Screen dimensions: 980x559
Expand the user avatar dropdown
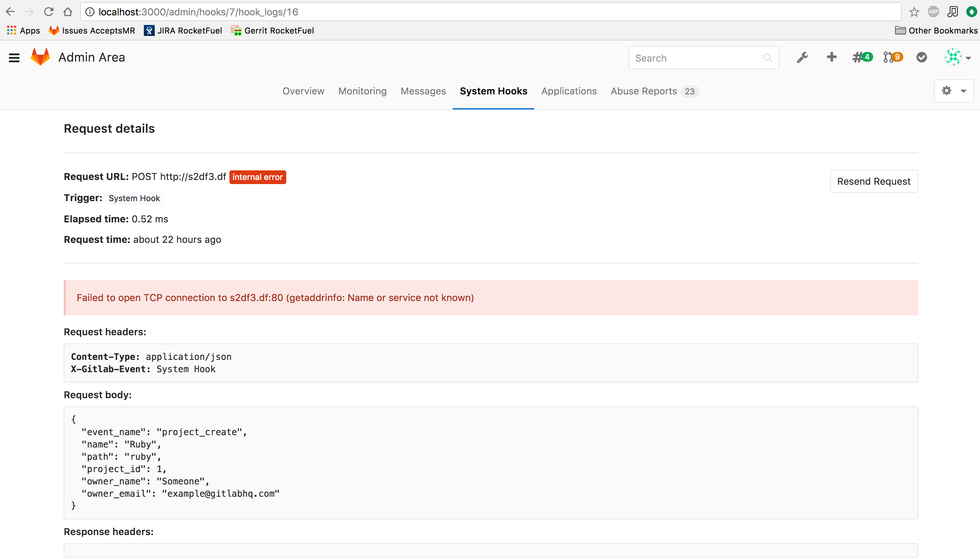point(958,57)
